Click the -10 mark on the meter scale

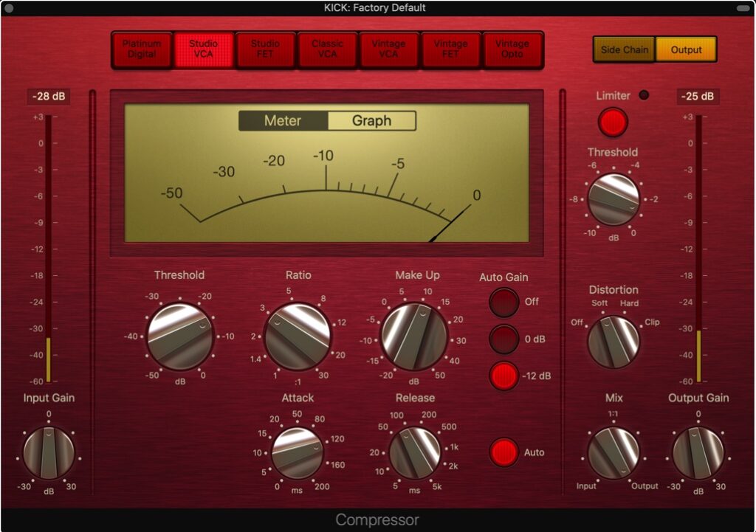(323, 156)
